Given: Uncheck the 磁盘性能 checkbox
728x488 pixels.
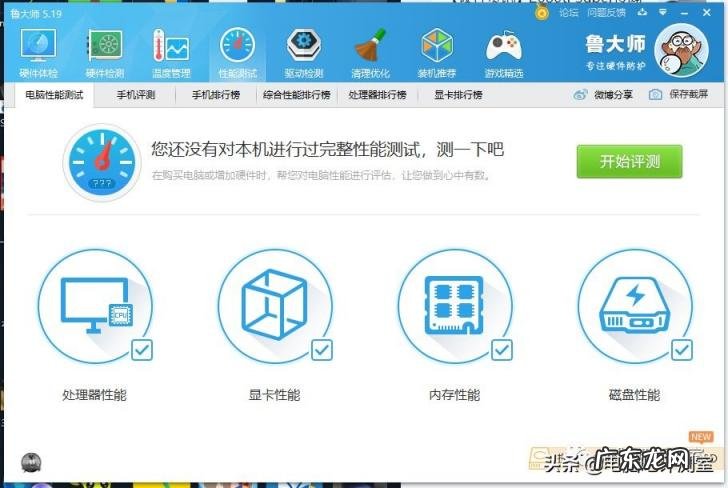Looking at the screenshot, I should point(682,350).
